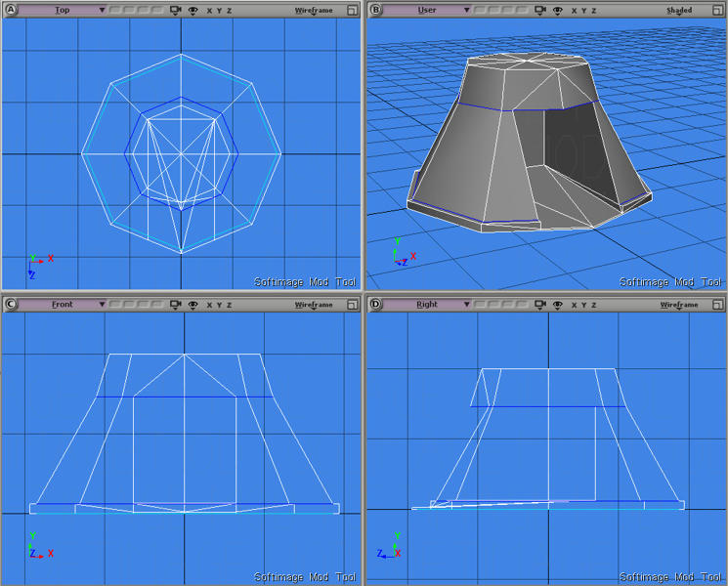Open Wireframe display mode menu in Front viewport
Image resolution: width=728 pixels, height=586 pixels.
(x=314, y=305)
